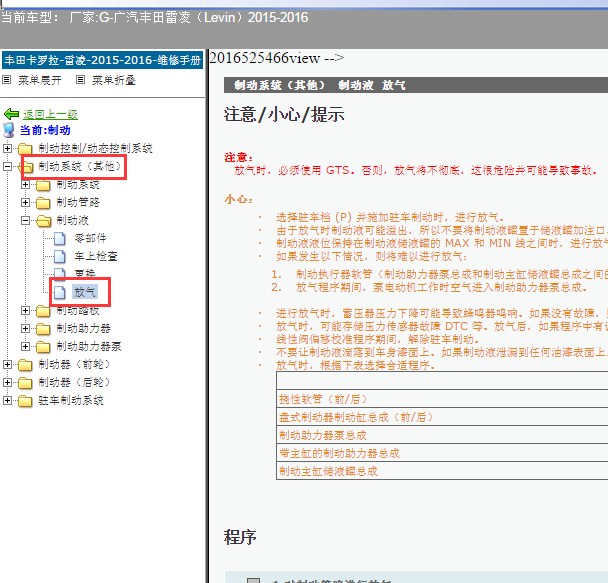Select the 制动液 folder label
608x583 pixels.
(x=73, y=220)
